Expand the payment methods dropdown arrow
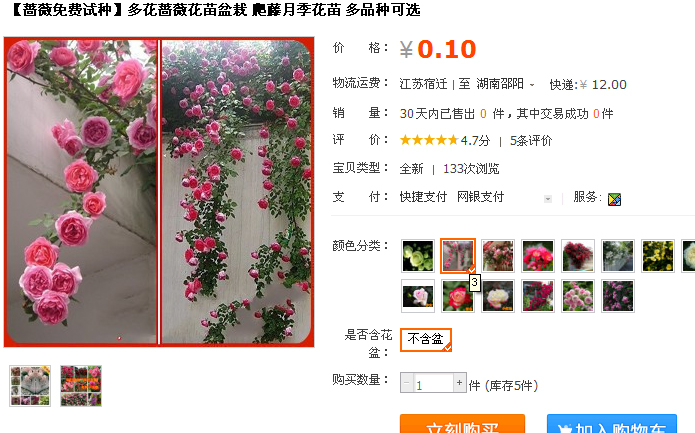The height and width of the screenshot is (433, 695). click(548, 199)
